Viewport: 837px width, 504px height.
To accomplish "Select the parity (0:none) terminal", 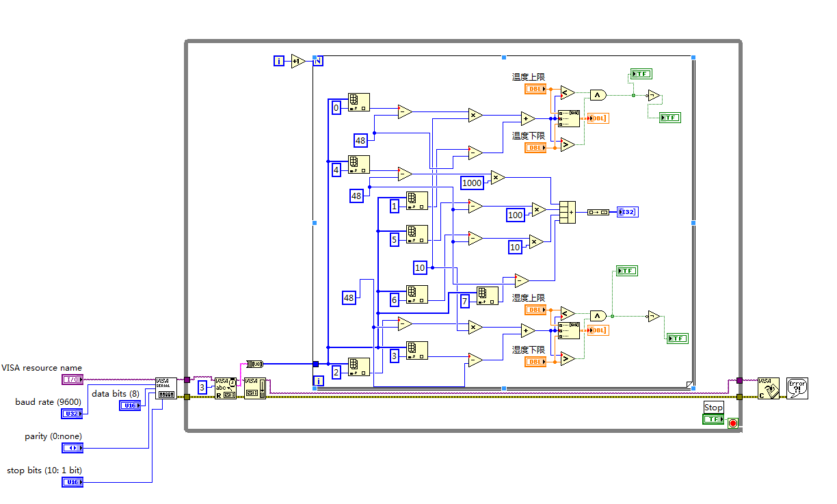I will (x=72, y=448).
